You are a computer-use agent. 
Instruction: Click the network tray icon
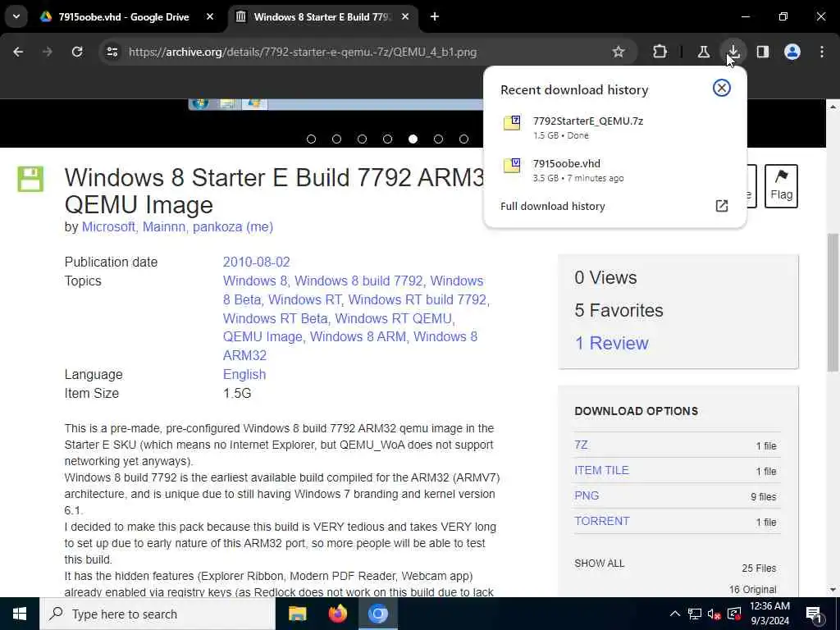click(x=695, y=614)
